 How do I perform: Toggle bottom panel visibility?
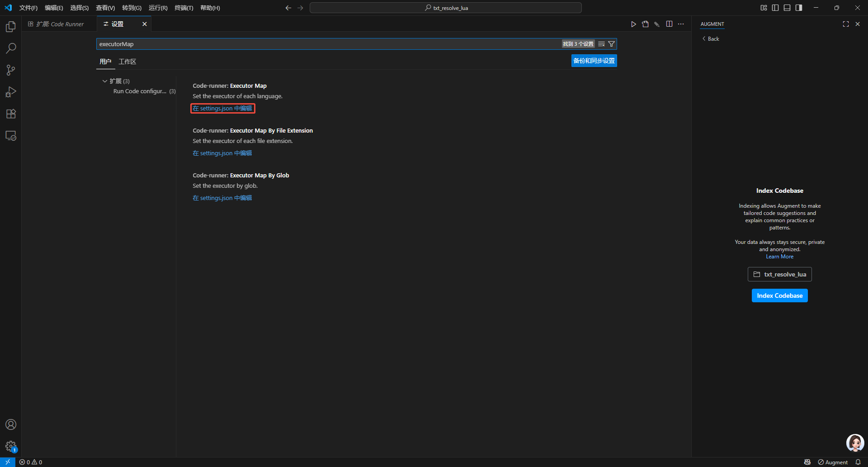pyautogui.click(x=787, y=8)
